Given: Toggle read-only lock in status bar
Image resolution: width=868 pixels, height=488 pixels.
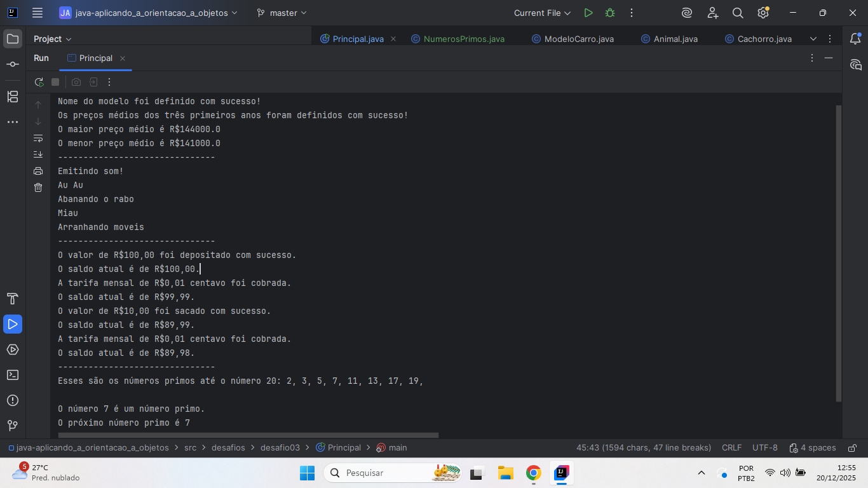Looking at the screenshot, I should (x=853, y=448).
